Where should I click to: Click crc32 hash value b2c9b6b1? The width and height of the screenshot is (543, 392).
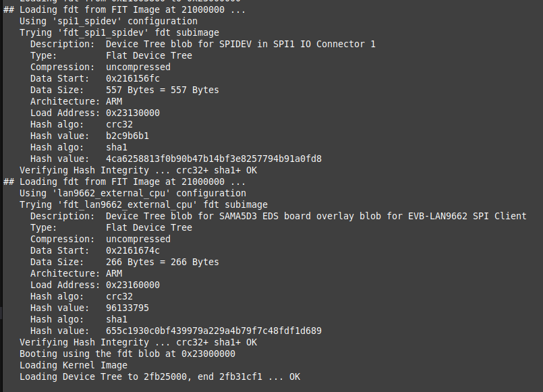tap(127, 136)
